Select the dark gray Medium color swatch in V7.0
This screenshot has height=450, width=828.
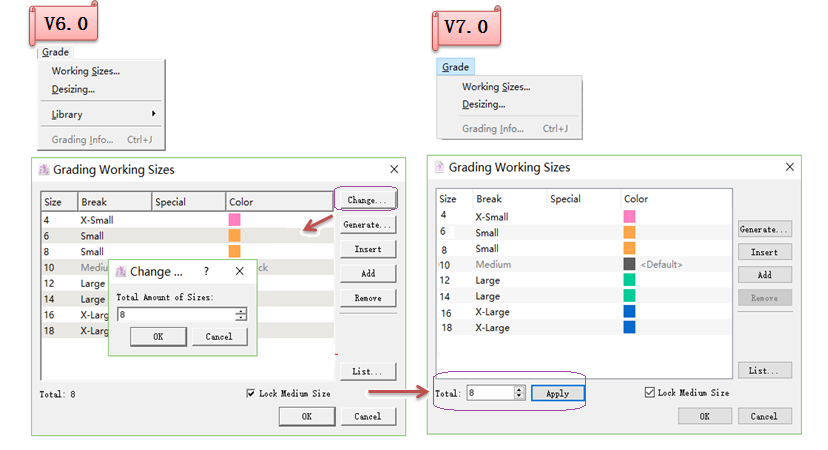pos(629,264)
